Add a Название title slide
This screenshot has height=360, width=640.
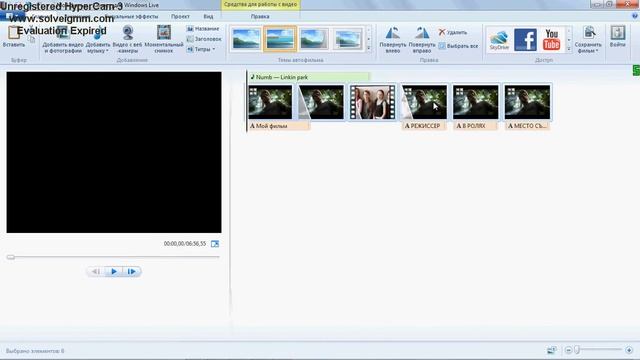tap(203, 29)
